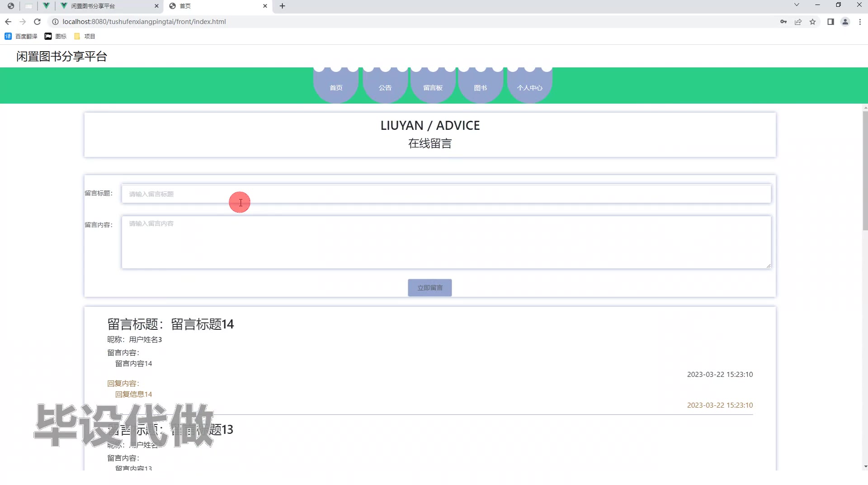The height and width of the screenshot is (485, 868).
Task: Click the 留言内容 text area
Action: pyautogui.click(x=446, y=242)
